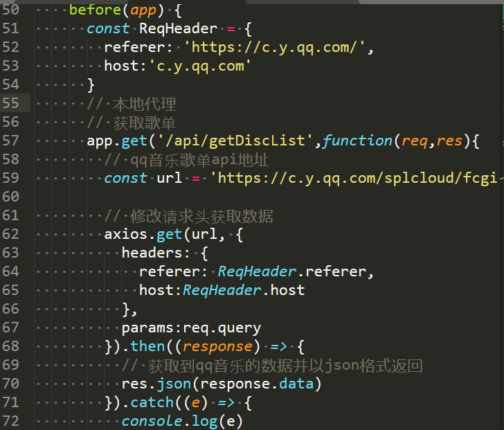Click the closing brace on line 54

pos(91,85)
